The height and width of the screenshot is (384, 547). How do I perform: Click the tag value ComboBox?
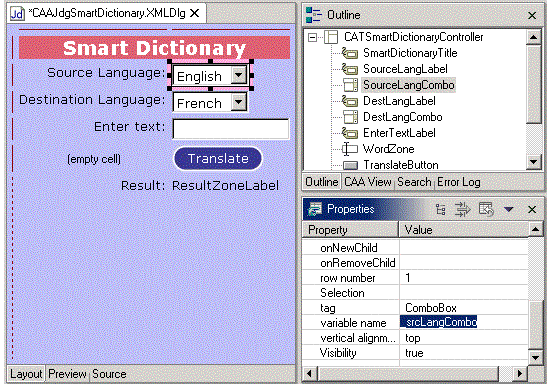click(x=431, y=308)
